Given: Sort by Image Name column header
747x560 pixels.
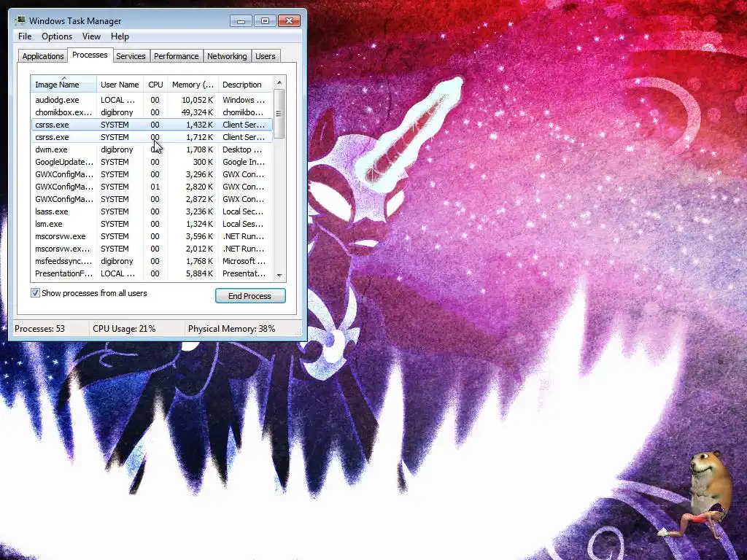Looking at the screenshot, I should 64,85.
